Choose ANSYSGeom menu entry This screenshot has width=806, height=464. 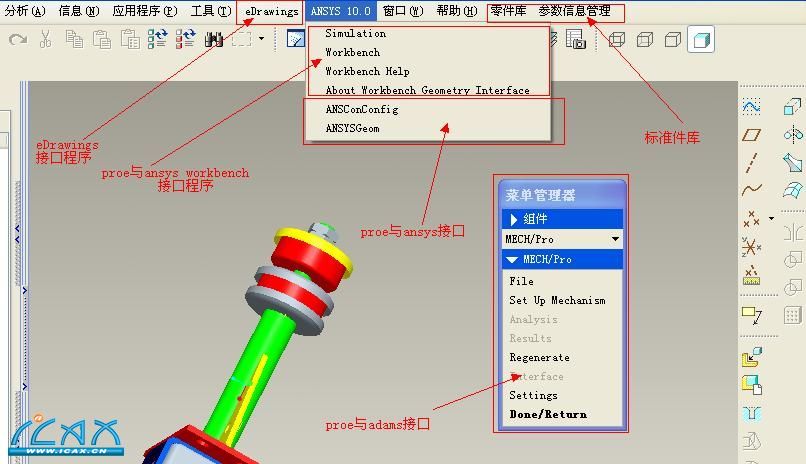pos(429,128)
